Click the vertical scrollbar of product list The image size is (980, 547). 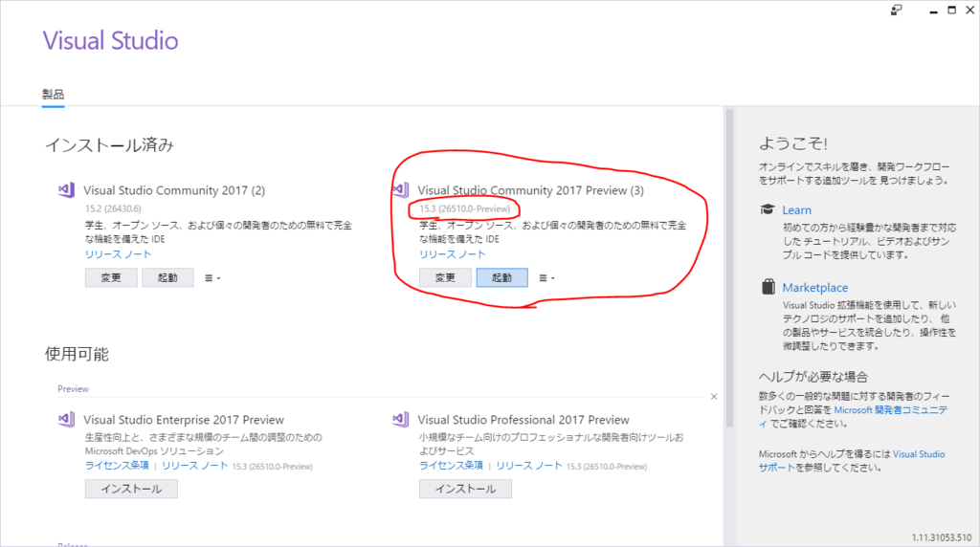(x=728, y=269)
